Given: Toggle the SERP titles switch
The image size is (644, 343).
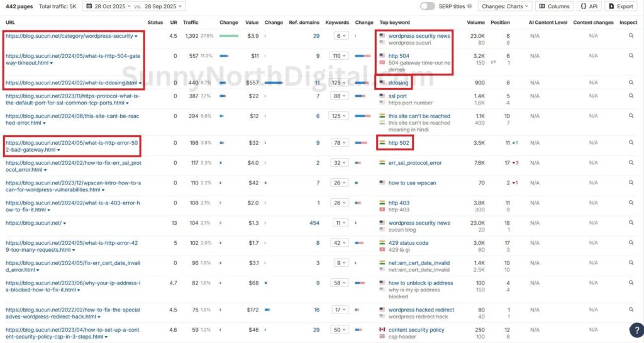Looking at the screenshot, I should tap(427, 6).
